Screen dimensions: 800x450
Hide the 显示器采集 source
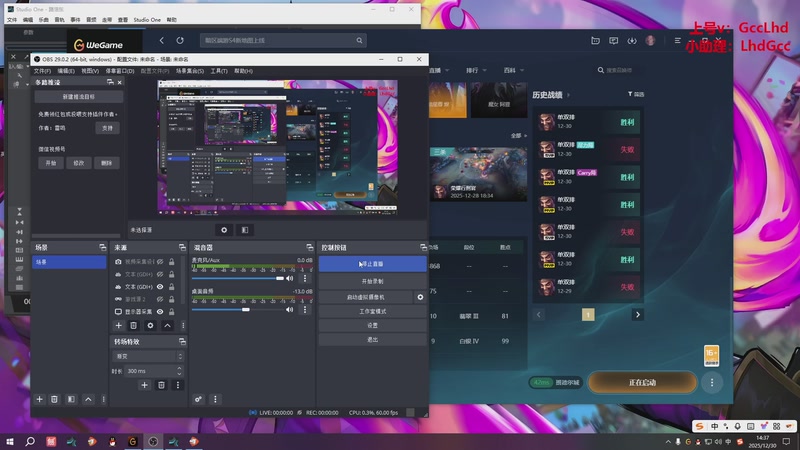click(160, 312)
